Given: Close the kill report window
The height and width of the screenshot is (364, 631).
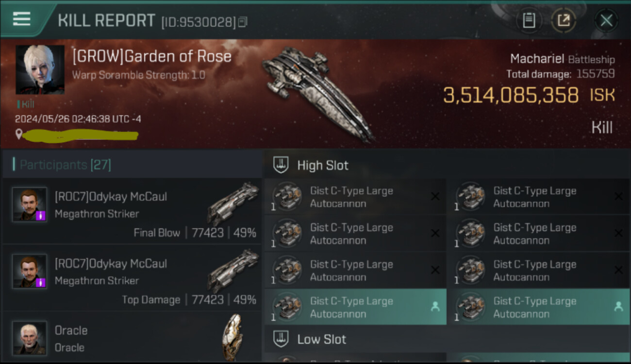Looking at the screenshot, I should click(606, 20).
